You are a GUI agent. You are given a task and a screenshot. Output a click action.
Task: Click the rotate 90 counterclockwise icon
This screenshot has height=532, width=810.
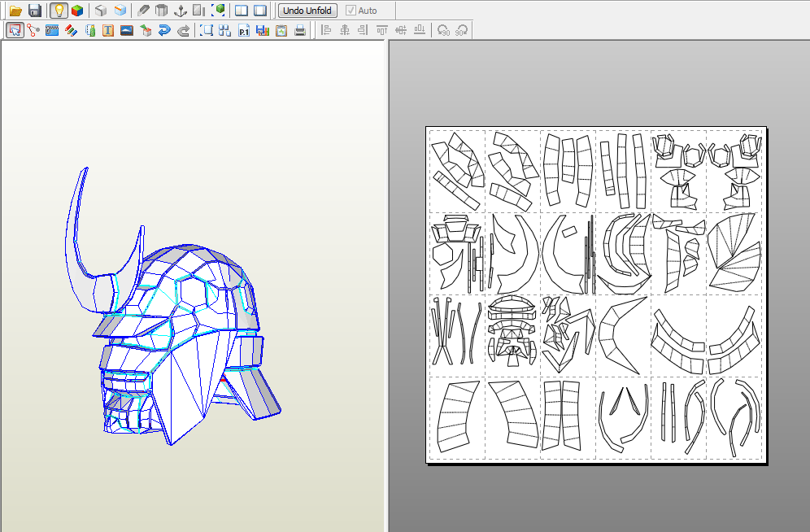(x=443, y=30)
